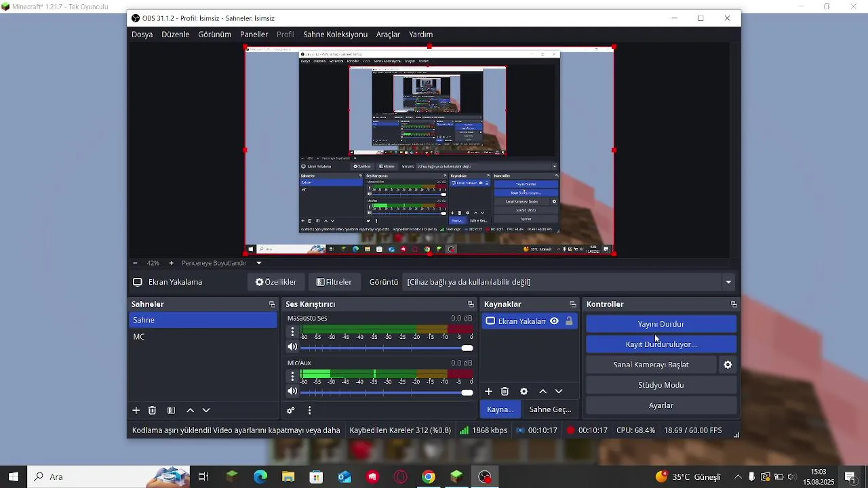The image size is (868, 488).
Task: Open advanced audio properties gears icon
Action: click(291, 410)
